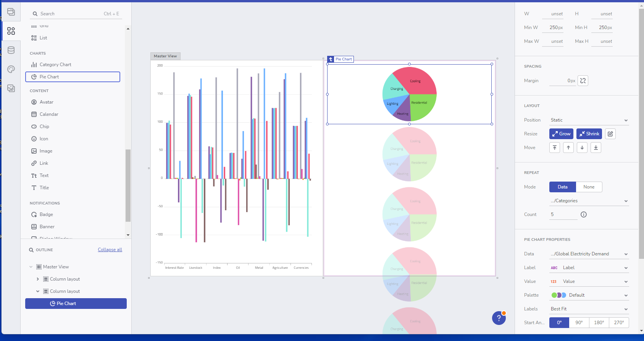Screen dimensions: 644x341
Task: Pick the Icon component
Action: (x=73, y=139)
